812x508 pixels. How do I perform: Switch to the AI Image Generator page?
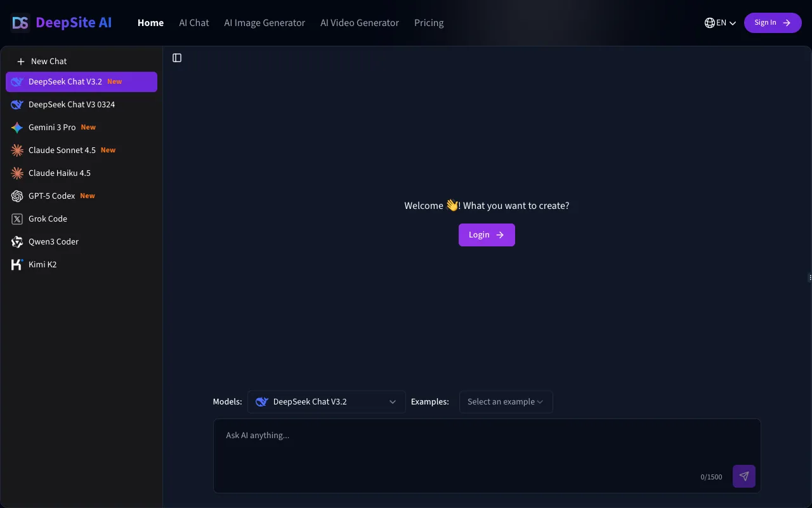click(x=265, y=22)
